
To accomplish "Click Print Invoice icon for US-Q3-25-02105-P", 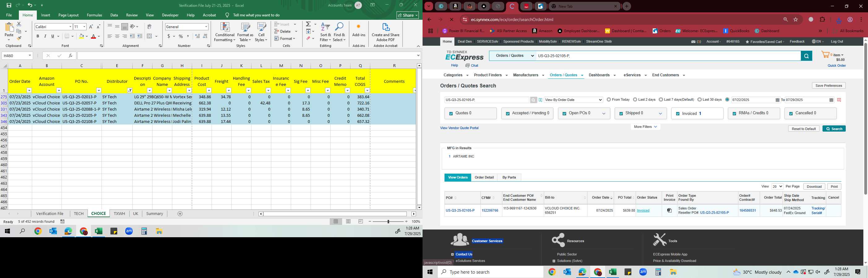I will tap(669, 210).
